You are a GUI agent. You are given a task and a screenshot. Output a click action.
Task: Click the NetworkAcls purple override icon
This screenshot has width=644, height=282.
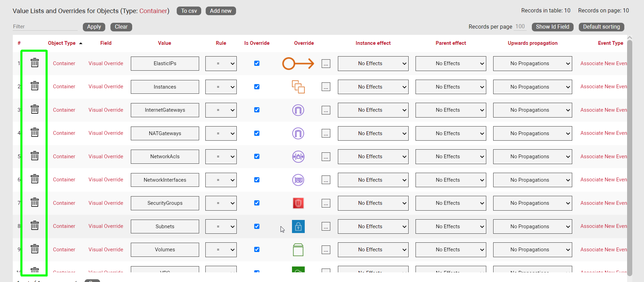pos(298,157)
